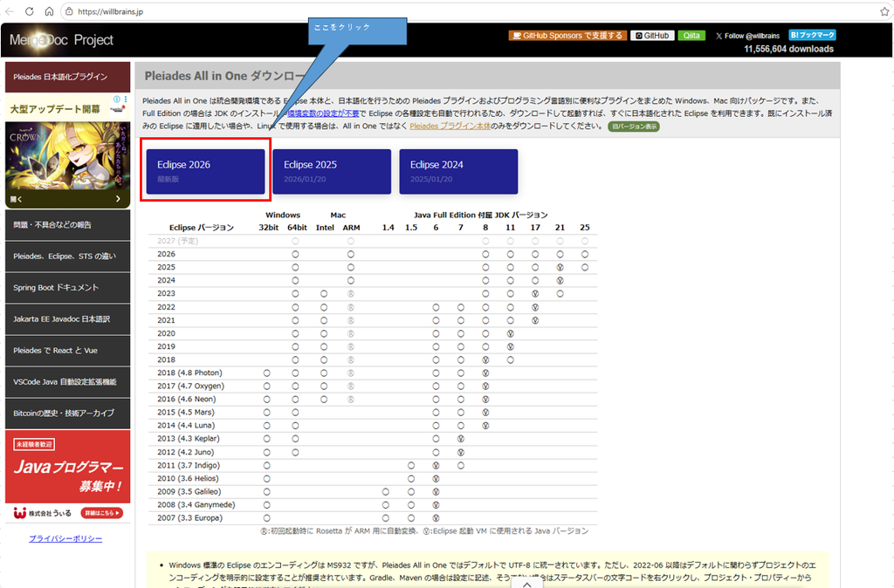Viewport: 894px width, 588px height.
Task: Reload the page with the refresh icon
Action: point(30,11)
